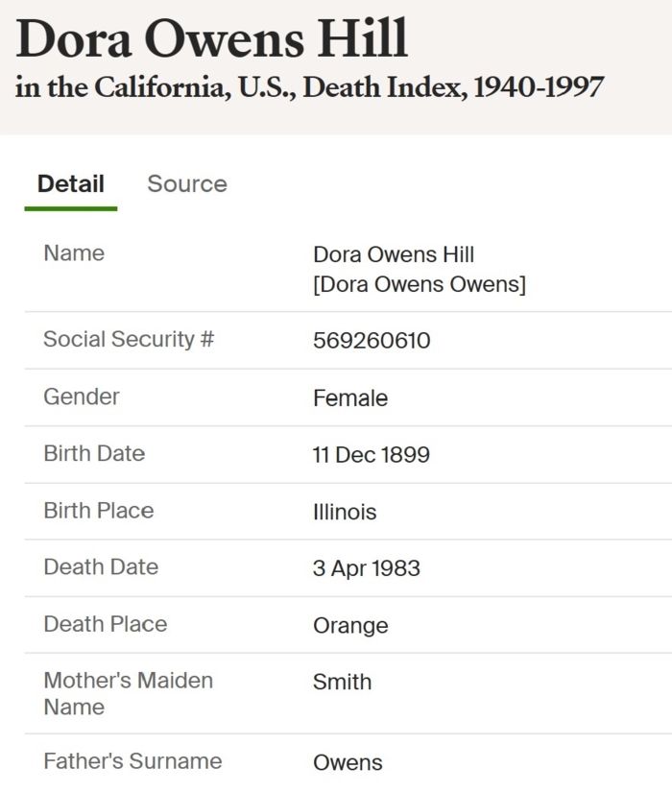This screenshot has width=672, height=793.
Task: Click the birth date 11 Dec 1899
Action: 372,455
